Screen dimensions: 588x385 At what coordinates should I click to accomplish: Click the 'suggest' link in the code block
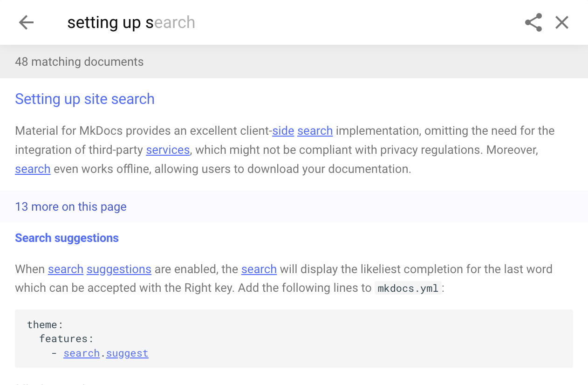pos(127,353)
